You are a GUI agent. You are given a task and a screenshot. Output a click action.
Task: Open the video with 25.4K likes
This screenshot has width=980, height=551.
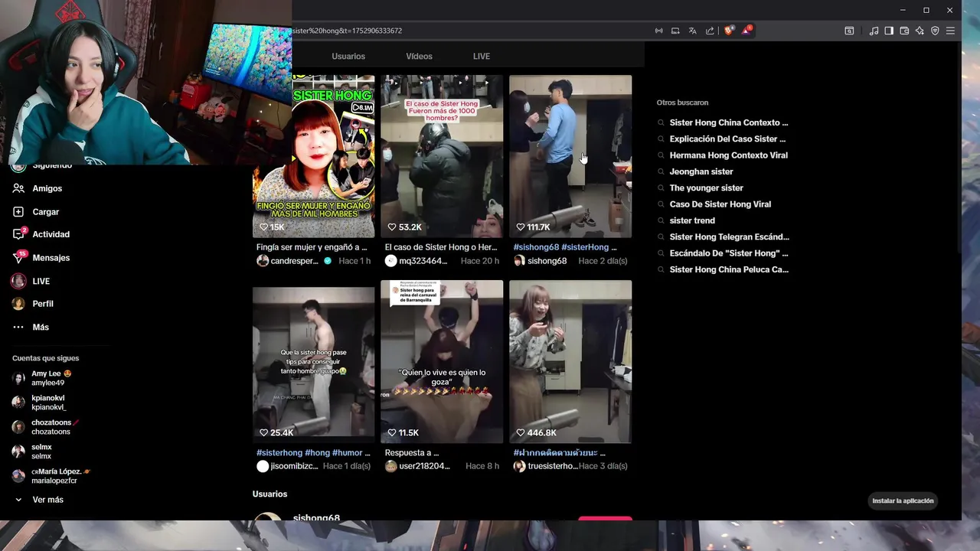pyautogui.click(x=314, y=362)
